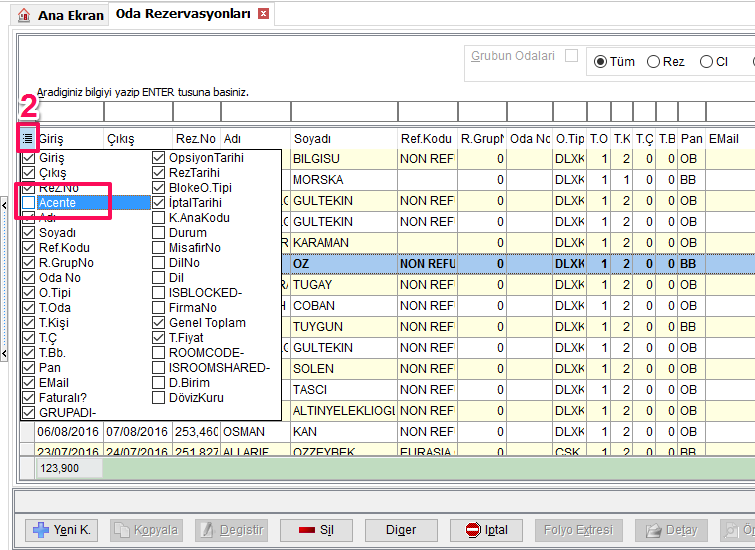The height and width of the screenshot is (550, 755).
Task: Toggle the Genel Toplam column checkbox
Action: (158, 323)
